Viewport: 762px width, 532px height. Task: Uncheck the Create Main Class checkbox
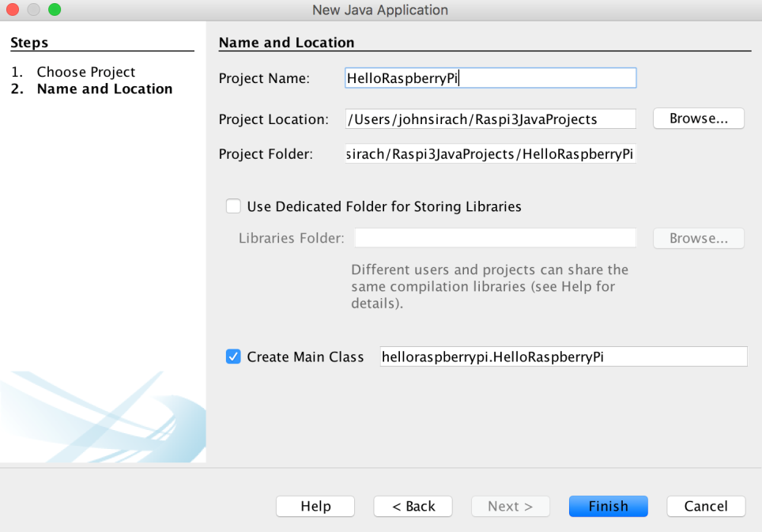tap(233, 357)
